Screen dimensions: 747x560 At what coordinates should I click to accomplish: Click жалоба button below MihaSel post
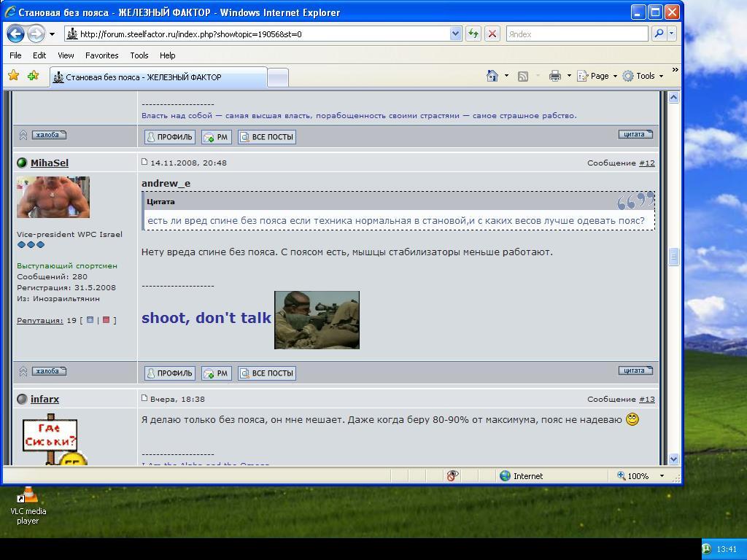pos(49,371)
